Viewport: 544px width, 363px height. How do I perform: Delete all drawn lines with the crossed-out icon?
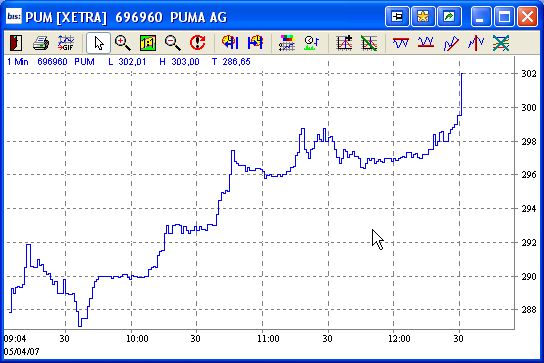coord(501,43)
